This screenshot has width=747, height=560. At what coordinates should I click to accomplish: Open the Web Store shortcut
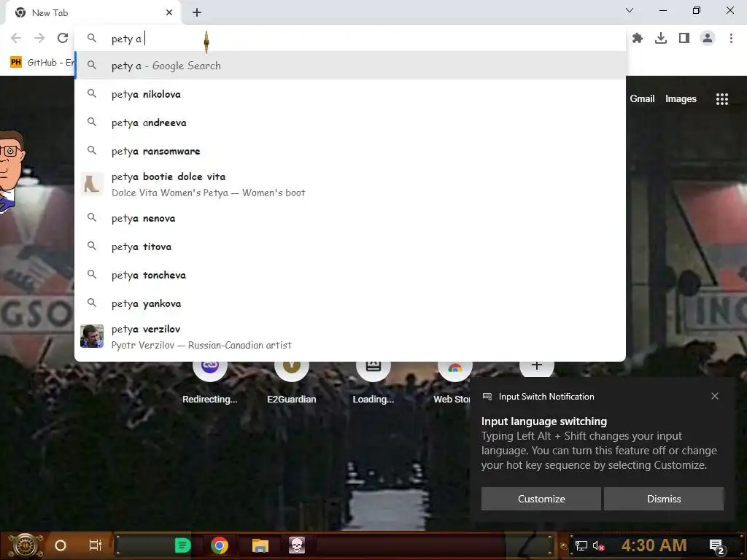(452, 384)
